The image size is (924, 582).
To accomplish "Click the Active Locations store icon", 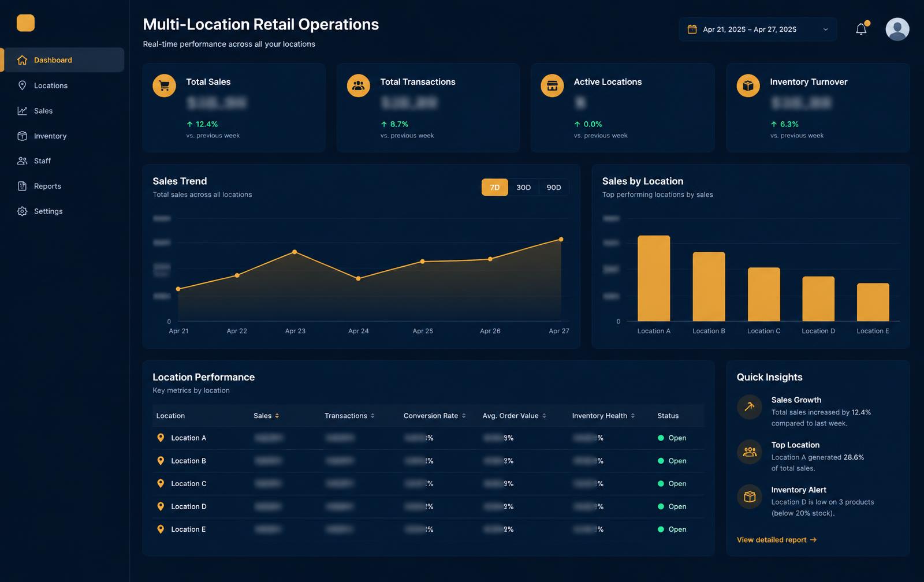I will point(552,85).
